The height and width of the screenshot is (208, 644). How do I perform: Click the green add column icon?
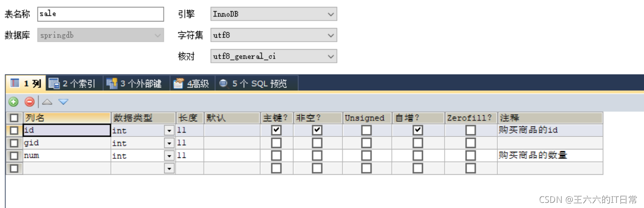(14, 102)
